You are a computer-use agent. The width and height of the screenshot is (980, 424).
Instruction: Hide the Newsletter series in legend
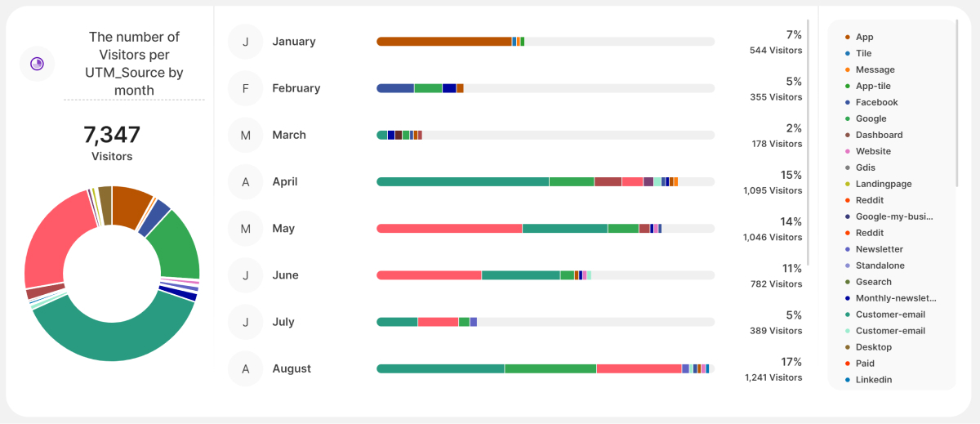tap(879, 249)
